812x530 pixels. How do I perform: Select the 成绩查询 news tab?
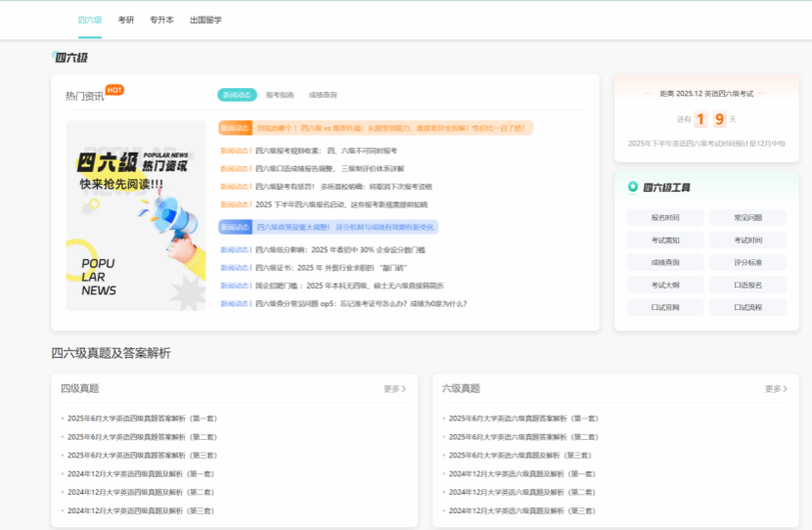click(323, 95)
